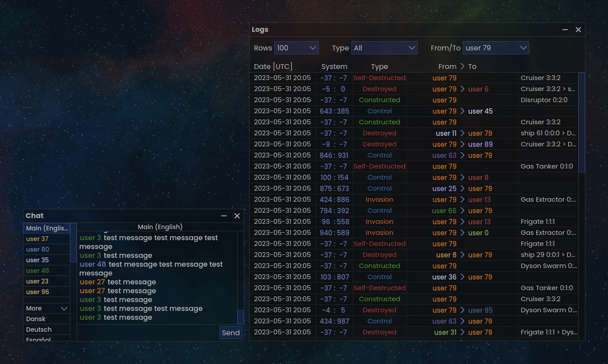Click system coordinates -9 : -7

tap(335, 144)
